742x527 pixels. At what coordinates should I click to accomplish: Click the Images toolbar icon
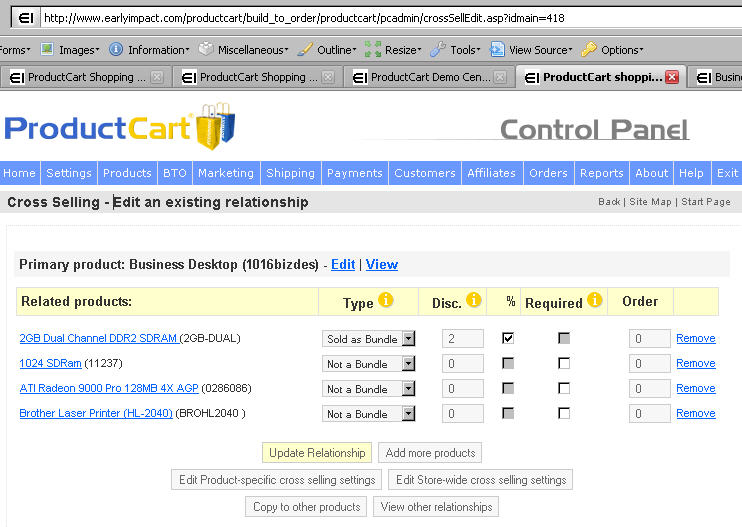(47, 49)
